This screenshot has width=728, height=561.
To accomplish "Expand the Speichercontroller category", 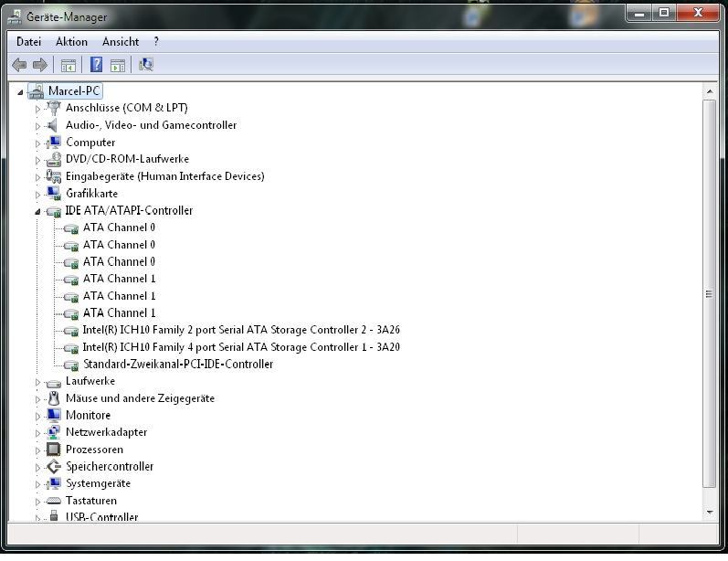I will click(x=37, y=467).
